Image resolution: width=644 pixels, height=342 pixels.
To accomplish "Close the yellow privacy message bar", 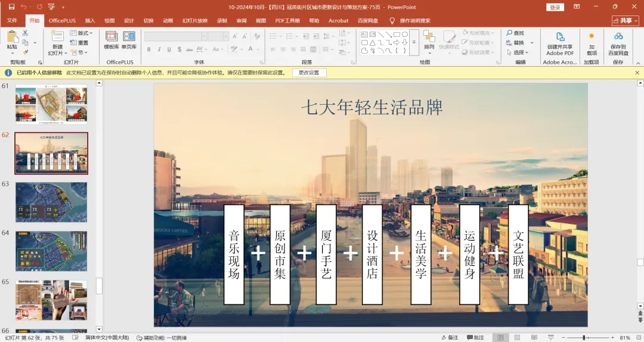I will 637,73.
